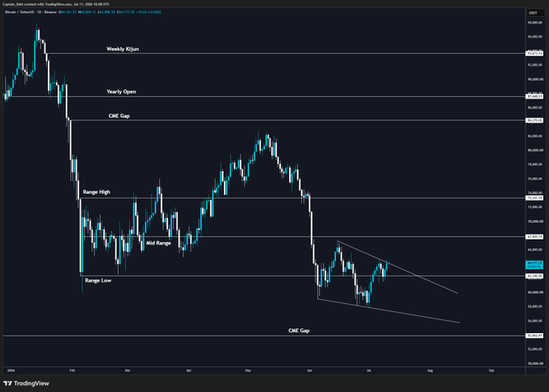Click the 50,000.00 price axis tick
549x392 pixels.
(x=535, y=364)
